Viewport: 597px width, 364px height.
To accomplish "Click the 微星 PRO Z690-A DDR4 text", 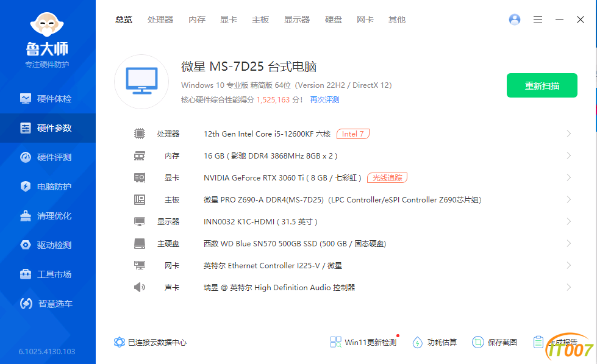I will tap(263, 200).
